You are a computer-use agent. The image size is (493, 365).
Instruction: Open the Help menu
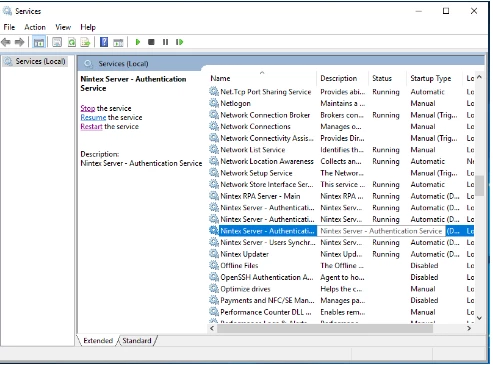tap(88, 27)
